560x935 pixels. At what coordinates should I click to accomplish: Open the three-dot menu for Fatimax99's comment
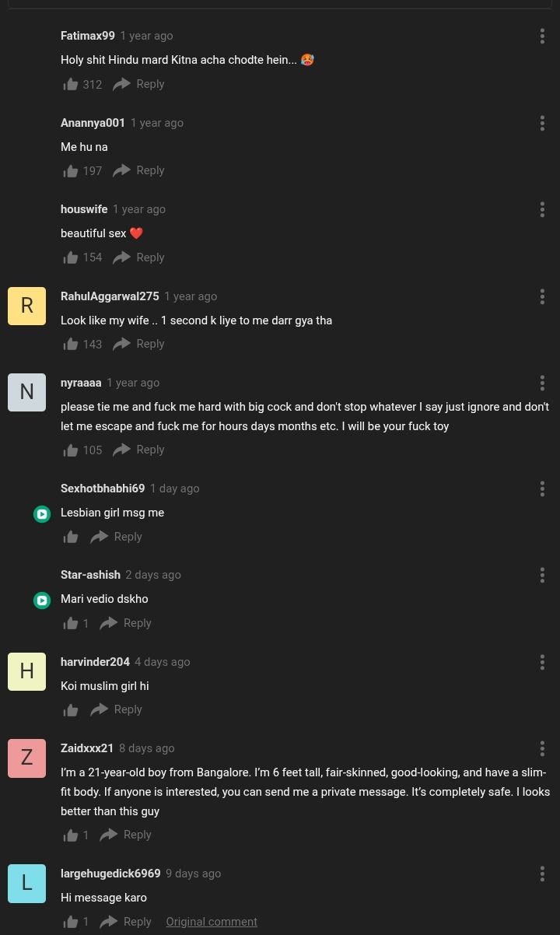pyautogui.click(x=542, y=36)
